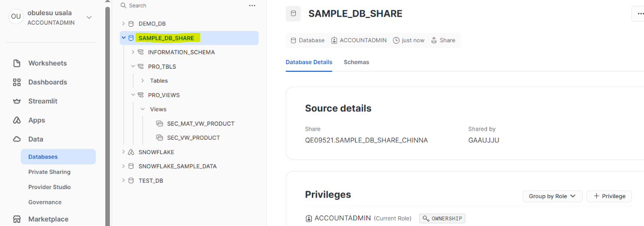Switch to Database Details tab
This screenshot has width=644, height=226.
click(309, 62)
